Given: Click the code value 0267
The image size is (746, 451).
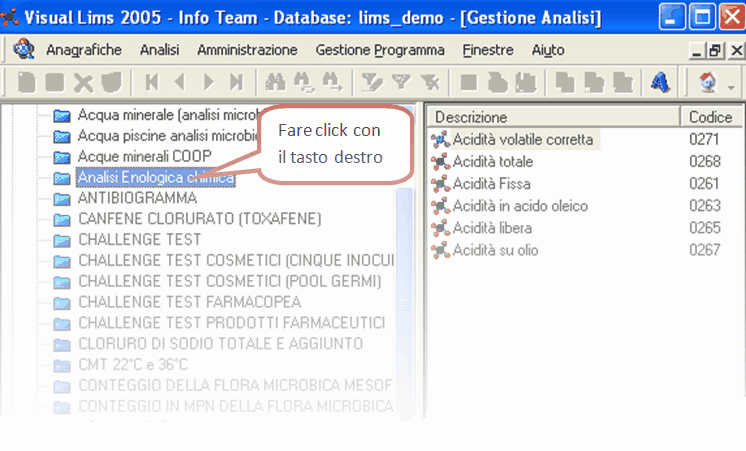Looking at the screenshot, I should pyautogui.click(x=705, y=250).
